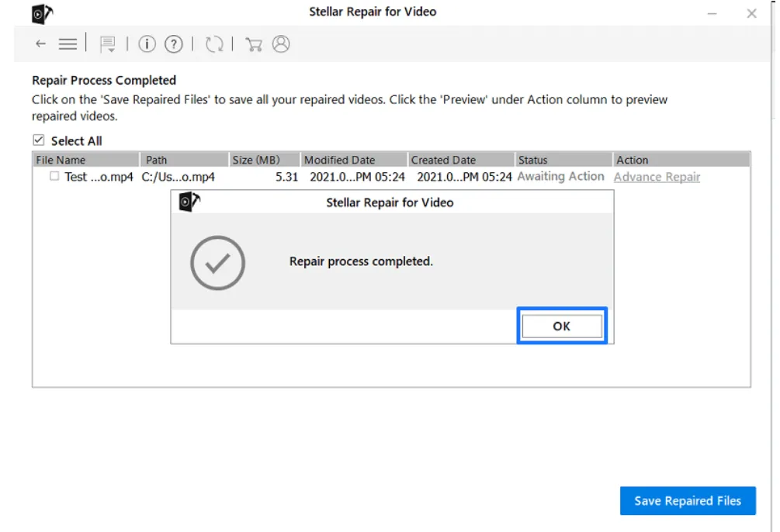The height and width of the screenshot is (532, 780).
Task: Sort by File Name column header
Action: [x=86, y=160]
